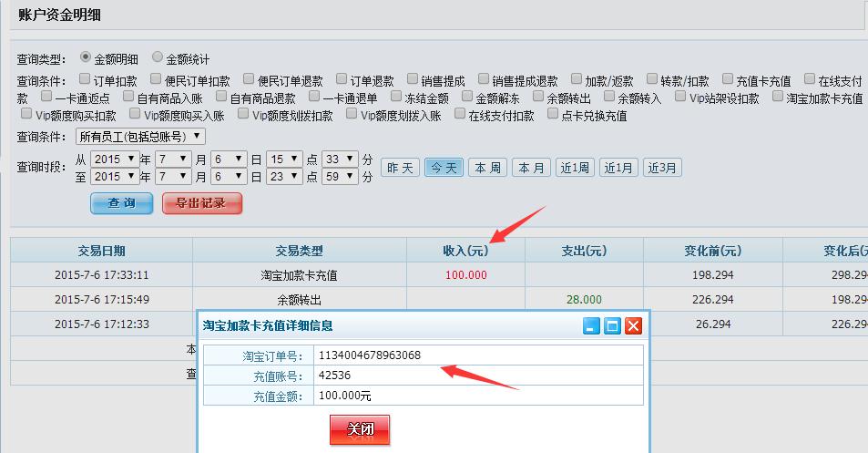Check the 便民订单扣款 checkbox
This screenshot has width=868, height=453.
(x=156, y=78)
